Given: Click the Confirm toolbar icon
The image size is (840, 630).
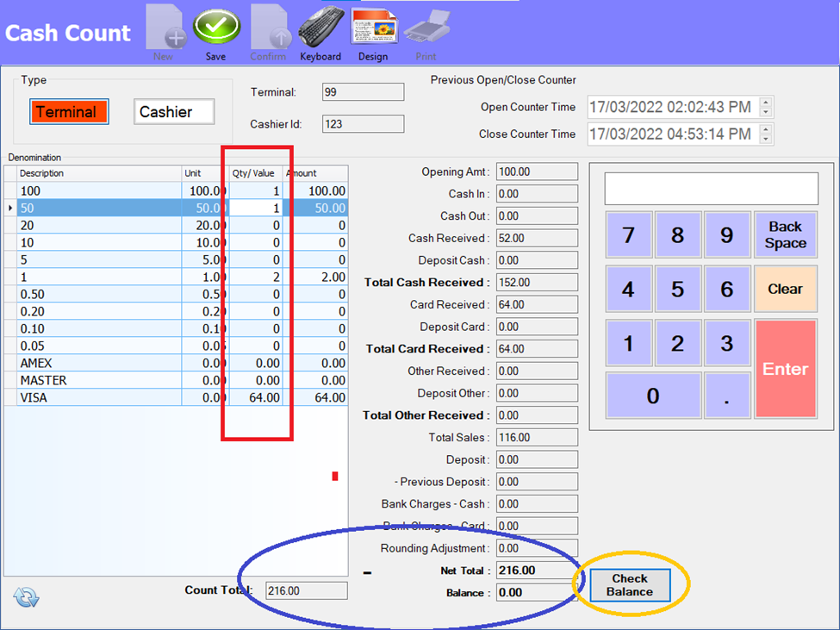Looking at the screenshot, I should pyautogui.click(x=268, y=30).
